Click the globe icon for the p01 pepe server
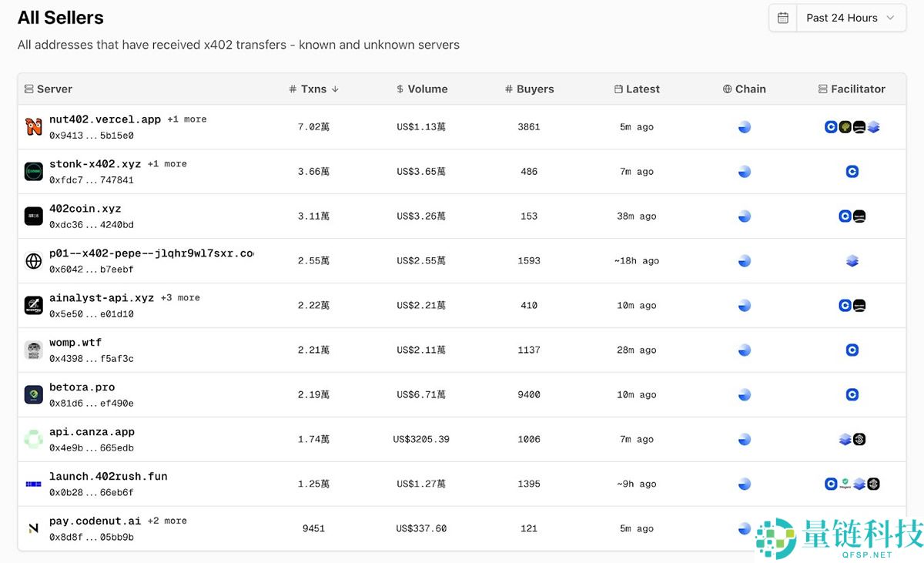 click(x=33, y=261)
